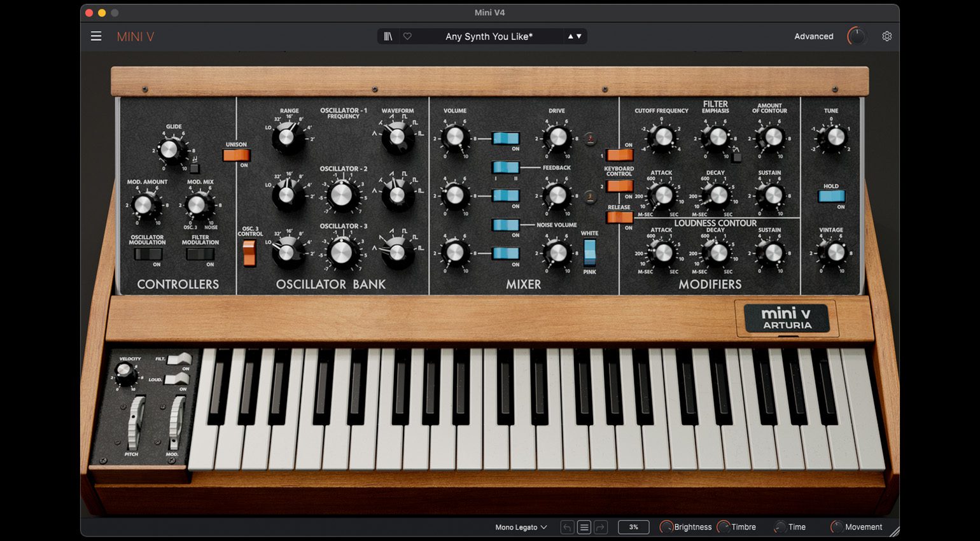The width and height of the screenshot is (980, 541).
Task: Toggle the Release switch
Action: pos(619,217)
